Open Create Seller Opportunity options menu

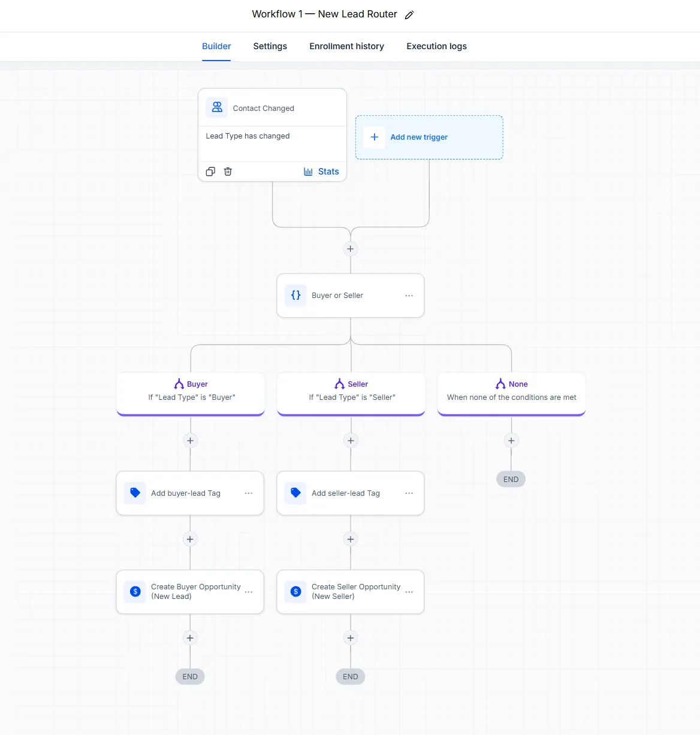click(409, 592)
